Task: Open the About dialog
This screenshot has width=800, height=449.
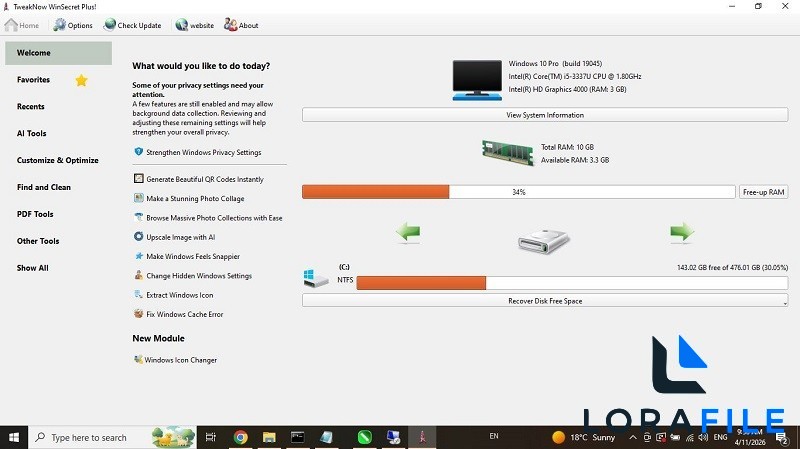Action: coord(241,25)
